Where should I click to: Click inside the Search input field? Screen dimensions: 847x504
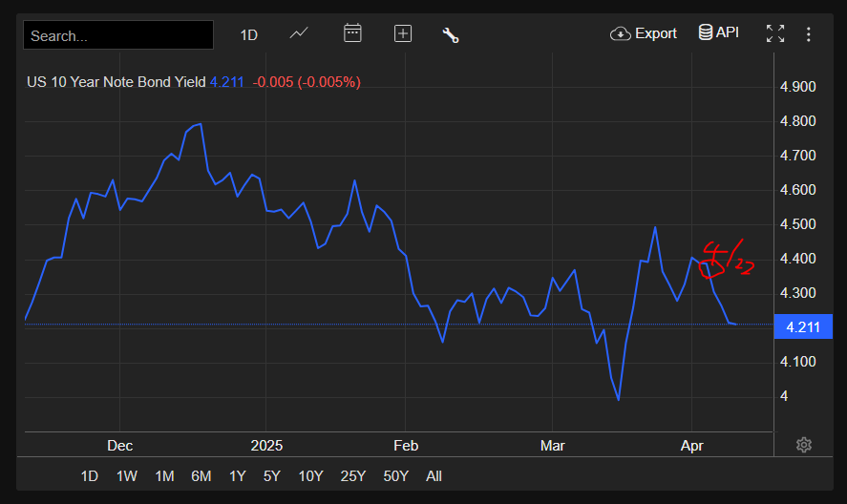118,35
